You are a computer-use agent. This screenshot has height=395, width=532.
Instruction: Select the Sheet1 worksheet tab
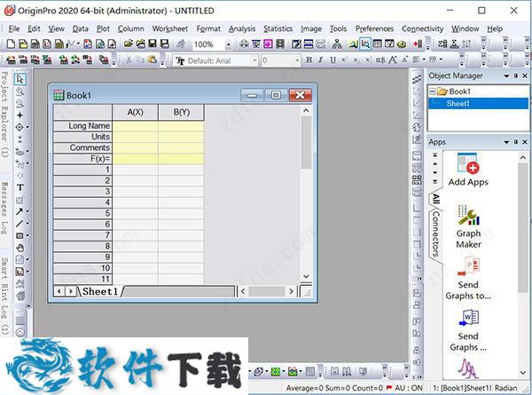[100, 291]
